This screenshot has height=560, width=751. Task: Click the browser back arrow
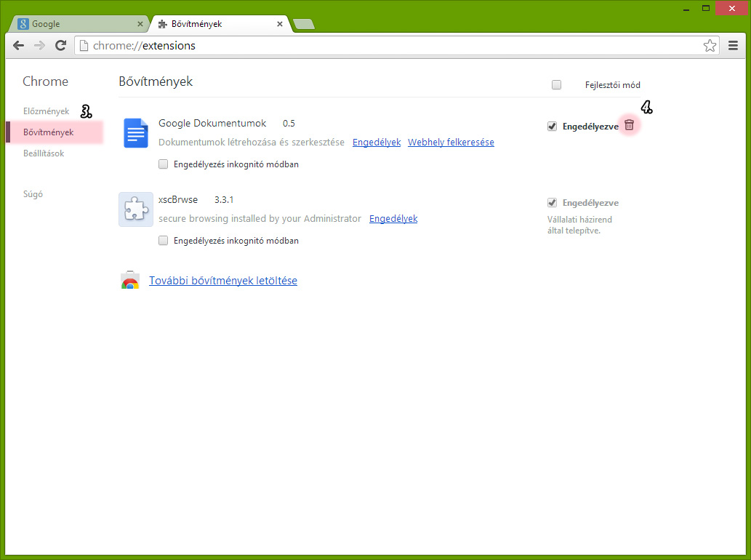click(19, 46)
